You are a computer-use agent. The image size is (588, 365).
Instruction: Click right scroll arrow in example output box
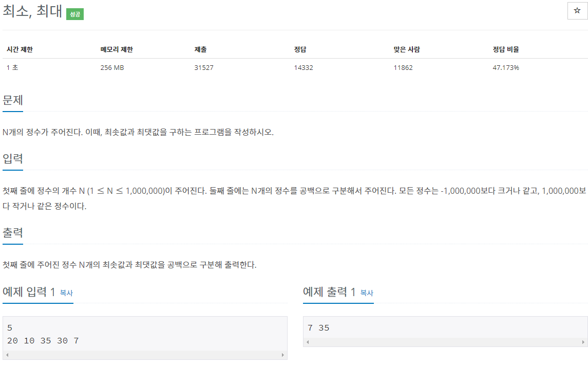[583, 342]
